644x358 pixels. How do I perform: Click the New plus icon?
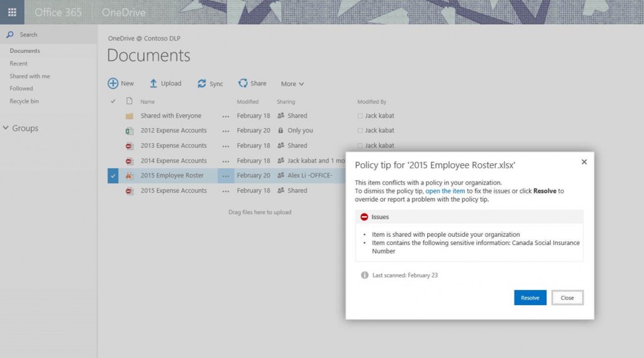113,84
